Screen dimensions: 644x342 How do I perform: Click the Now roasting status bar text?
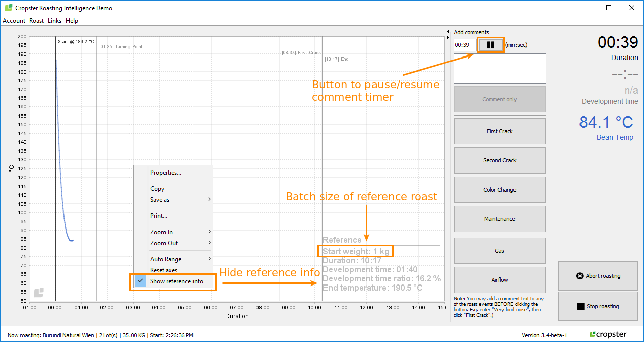pos(100,335)
